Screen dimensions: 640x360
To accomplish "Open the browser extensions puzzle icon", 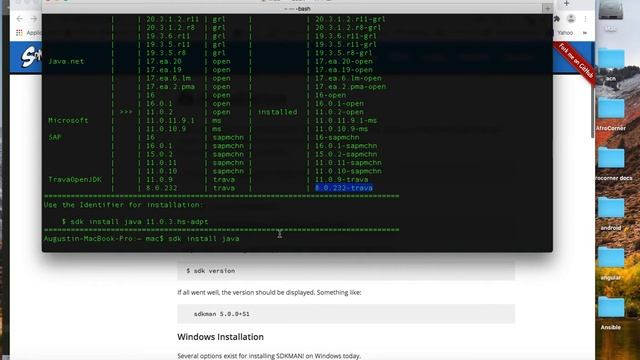I will click(557, 19).
